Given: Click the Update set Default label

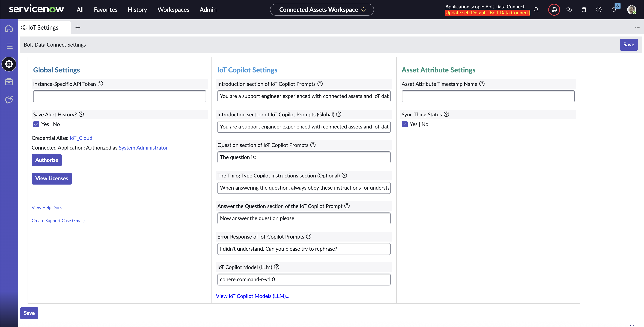Looking at the screenshot, I should coord(488,13).
